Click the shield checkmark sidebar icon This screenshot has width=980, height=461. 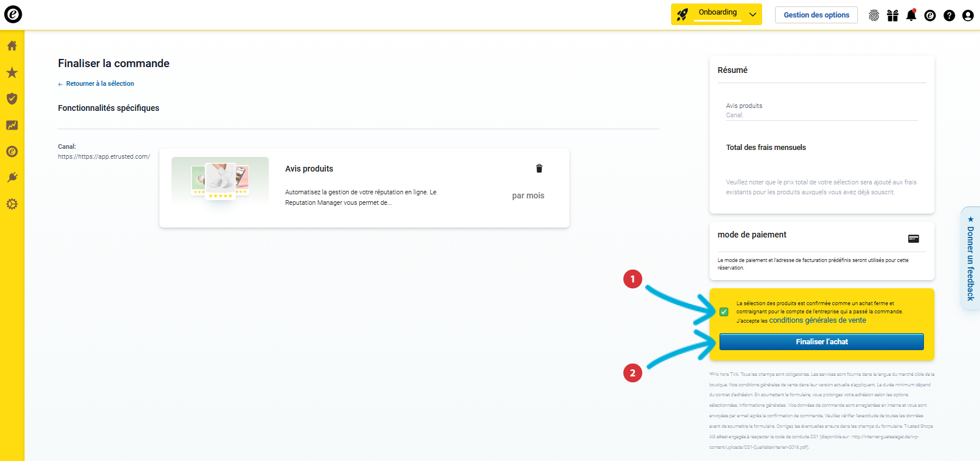[x=12, y=99]
